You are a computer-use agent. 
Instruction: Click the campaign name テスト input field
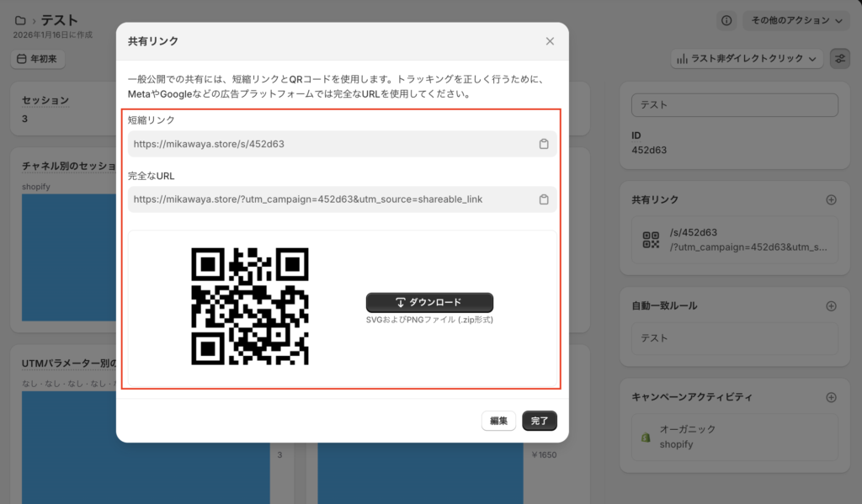click(734, 105)
